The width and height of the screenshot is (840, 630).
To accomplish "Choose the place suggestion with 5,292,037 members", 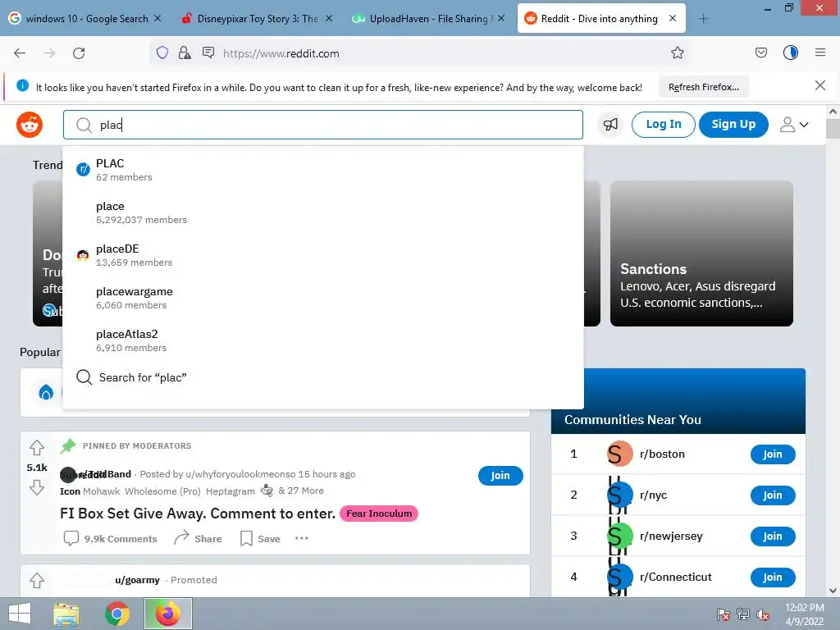I will tap(323, 212).
